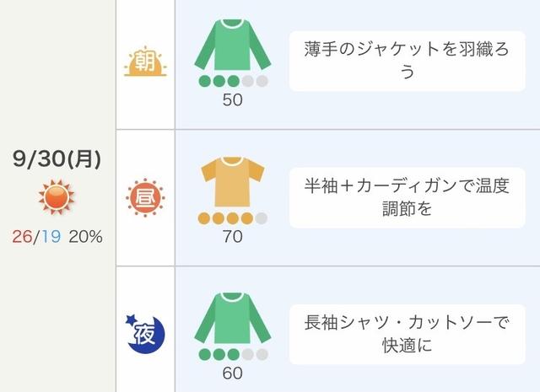The height and width of the screenshot is (392, 540).
Task: Click the daytime (昼) sun icon
Action: [145, 198]
